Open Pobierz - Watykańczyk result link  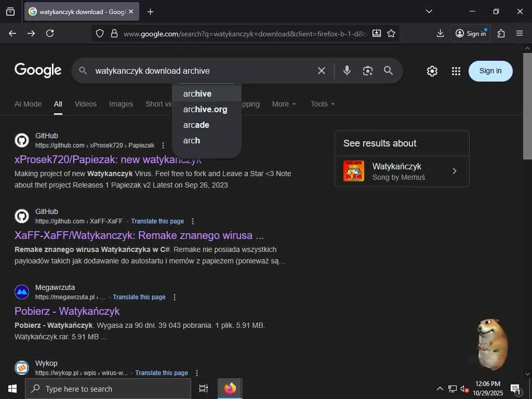67,311
